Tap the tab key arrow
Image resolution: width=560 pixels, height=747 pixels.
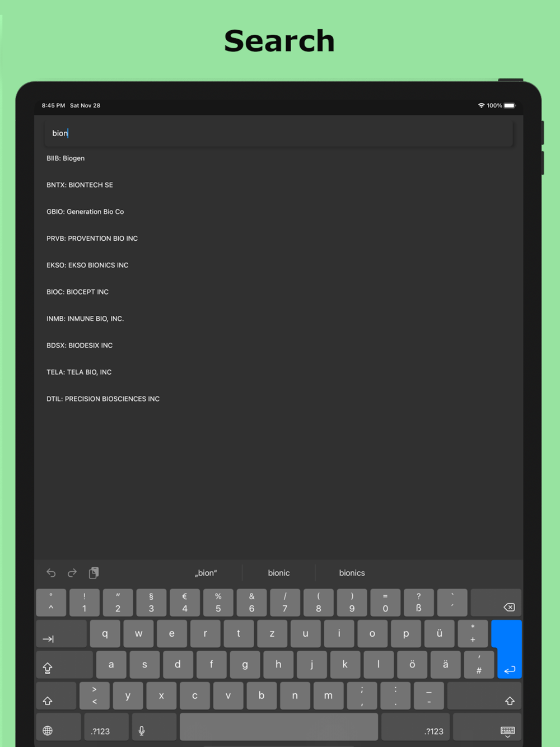click(62, 633)
